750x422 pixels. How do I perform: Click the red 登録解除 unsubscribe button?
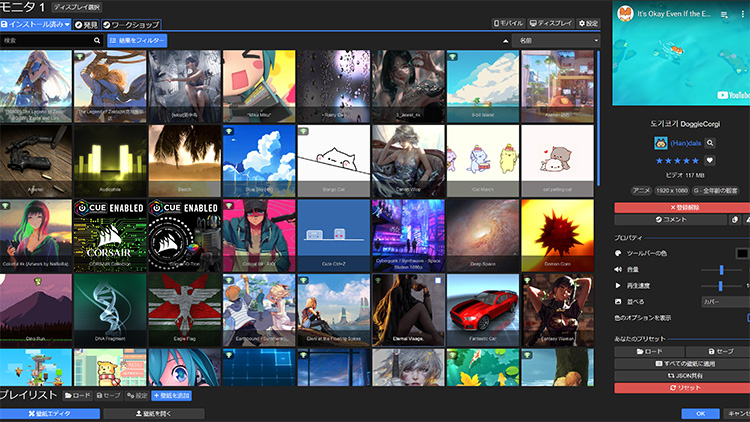pos(682,208)
